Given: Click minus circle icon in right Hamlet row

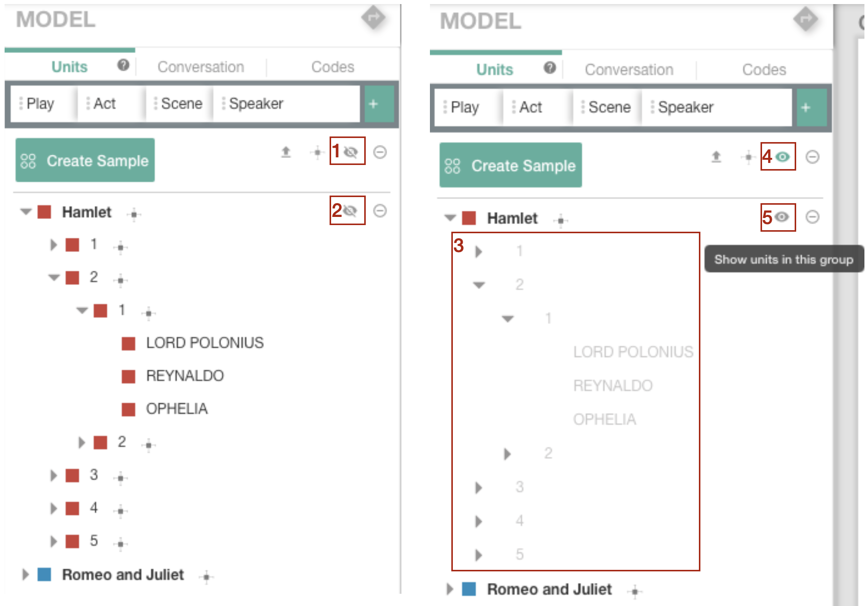Looking at the screenshot, I should tap(812, 217).
